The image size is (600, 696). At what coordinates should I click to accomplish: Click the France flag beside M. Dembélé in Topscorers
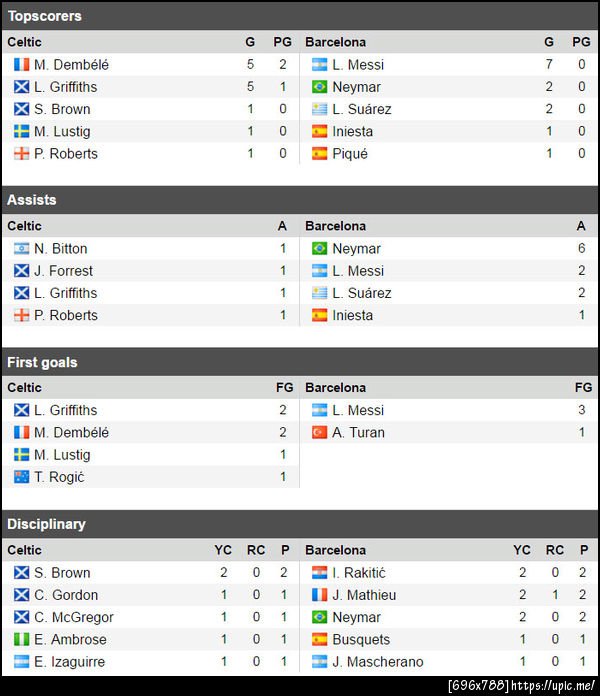21,65
